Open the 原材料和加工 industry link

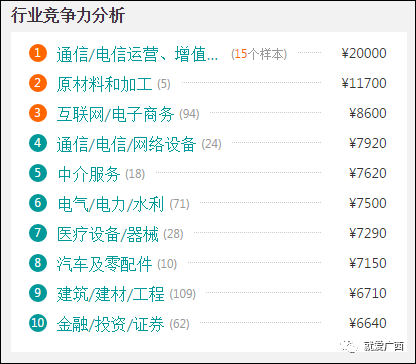[104, 84]
